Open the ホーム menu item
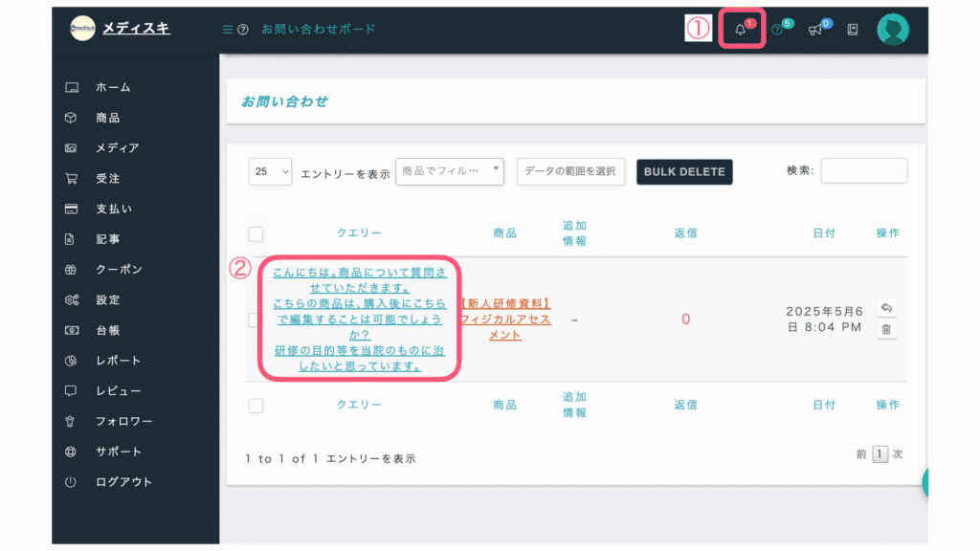This screenshot has width=980, height=551. (113, 87)
